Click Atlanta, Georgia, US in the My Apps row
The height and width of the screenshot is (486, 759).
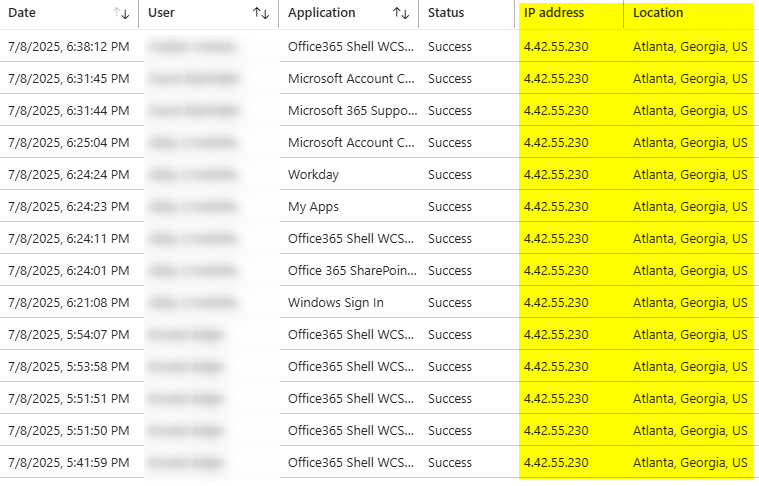(690, 206)
